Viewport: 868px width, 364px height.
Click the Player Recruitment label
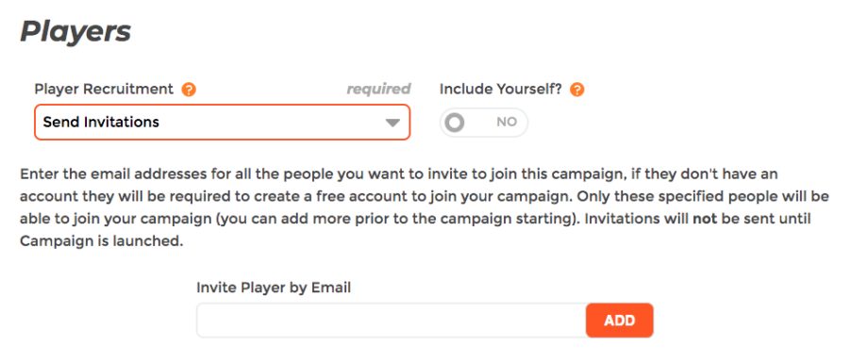pos(104,89)
